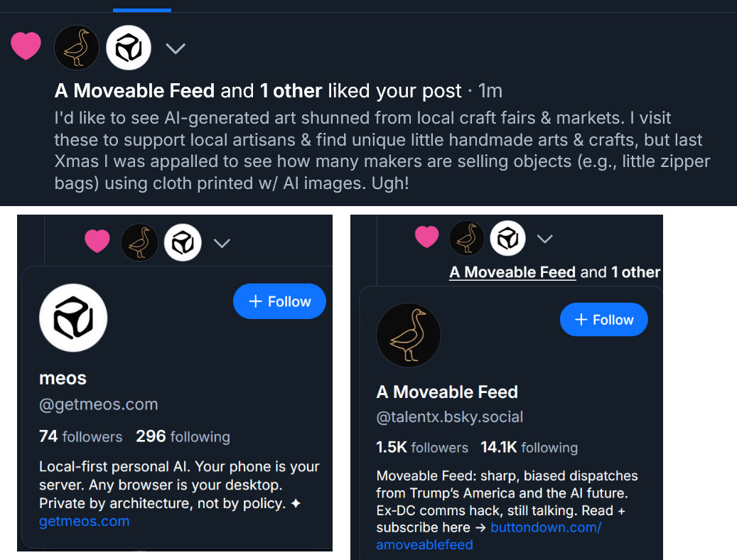
Task: Follow A Moveable Feed account
Action: pyautogui.click(x=603, y=320)
